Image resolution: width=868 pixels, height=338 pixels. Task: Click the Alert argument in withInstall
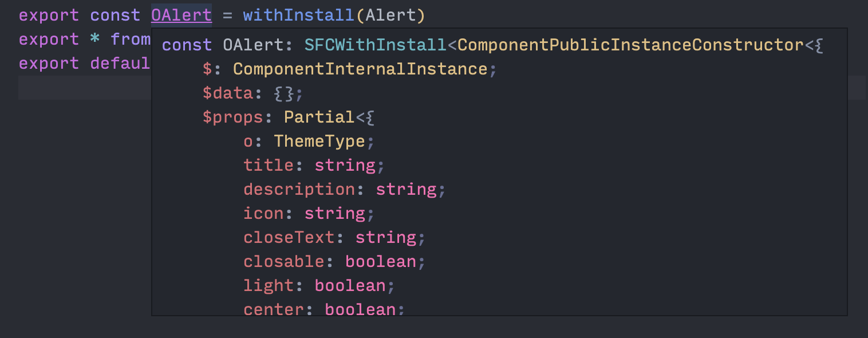coord(390,15)
